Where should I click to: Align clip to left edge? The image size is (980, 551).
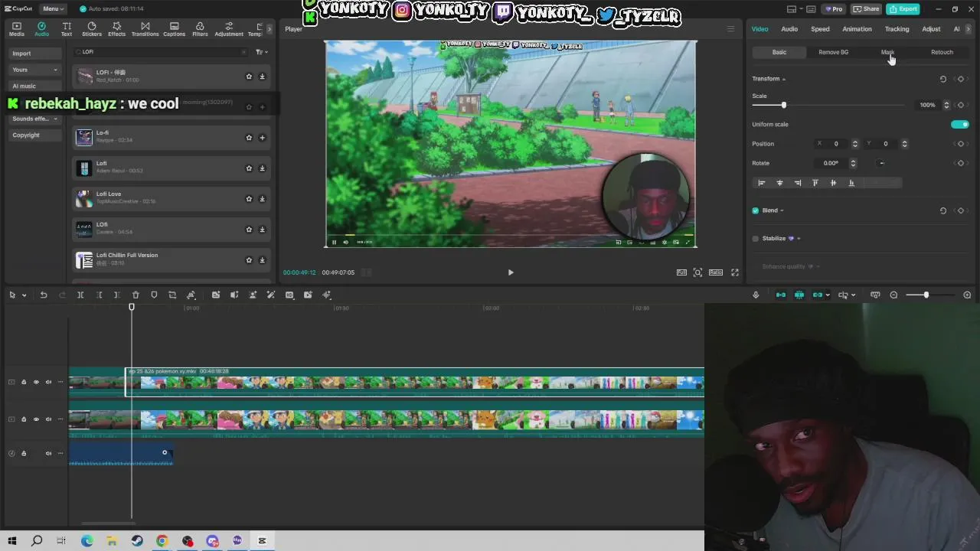(761, 183)
